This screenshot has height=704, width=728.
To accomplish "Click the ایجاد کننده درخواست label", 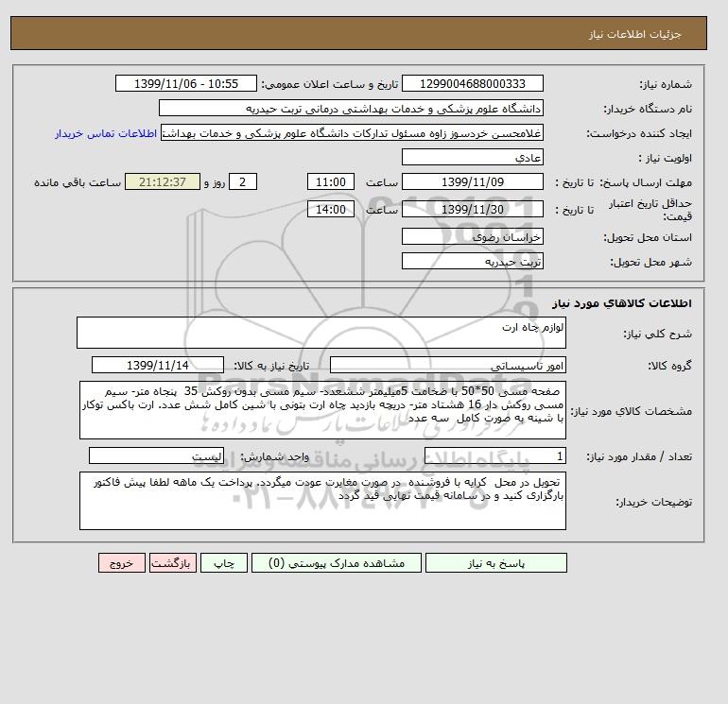I will 639,133.
